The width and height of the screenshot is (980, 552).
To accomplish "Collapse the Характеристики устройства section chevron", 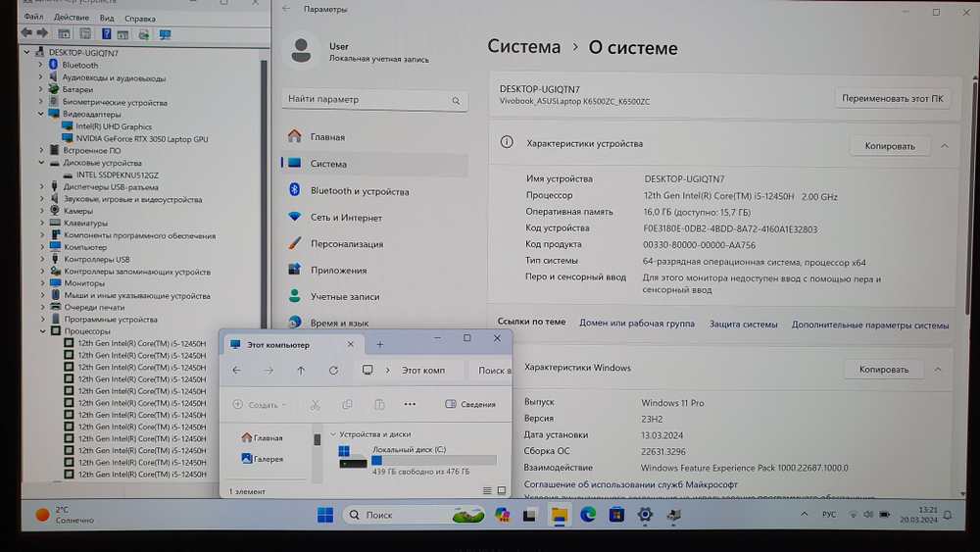I will [x=944, y=145].
